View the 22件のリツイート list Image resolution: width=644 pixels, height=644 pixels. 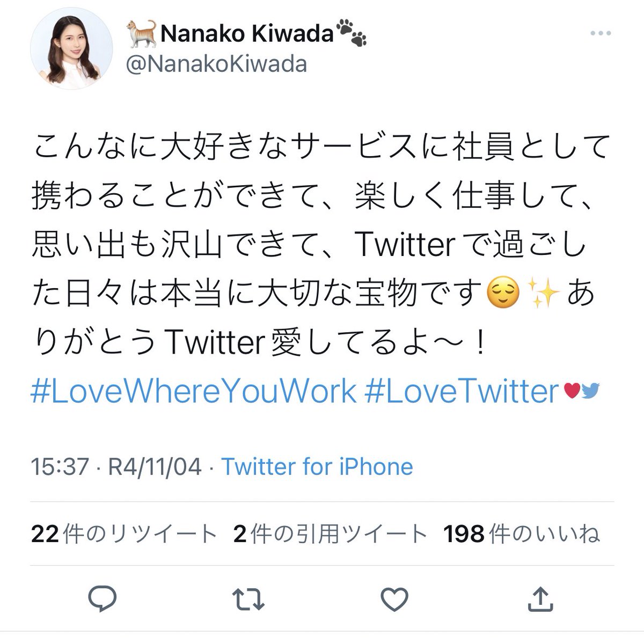point(124,534)
